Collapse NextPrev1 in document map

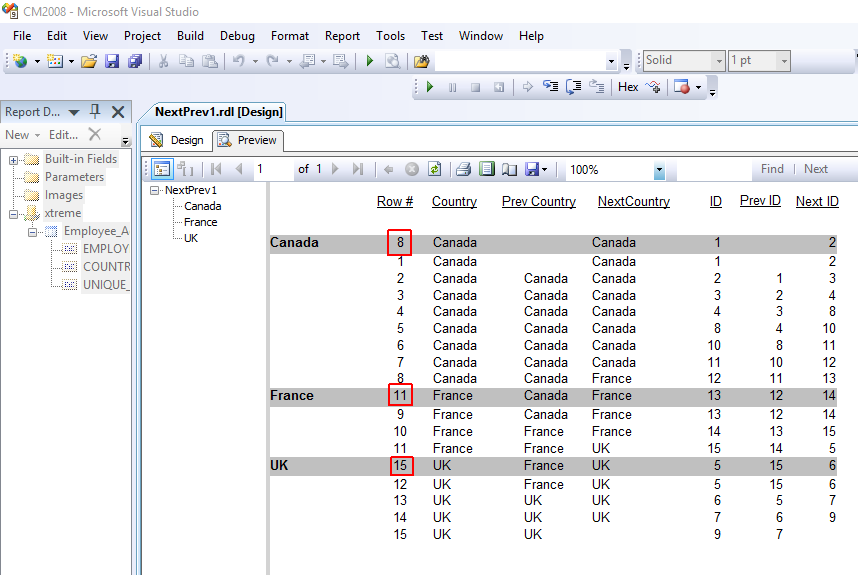155,190
